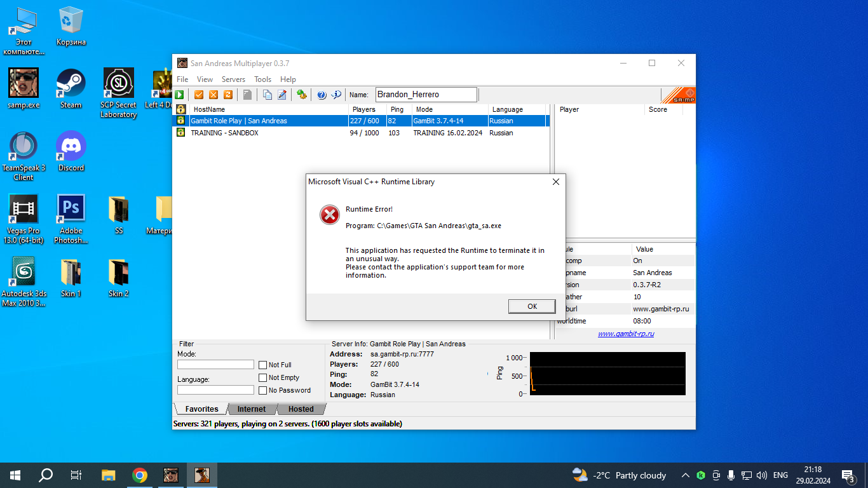Open the Tools menu
Screen dimensions: 868x488
click(262, 79)
